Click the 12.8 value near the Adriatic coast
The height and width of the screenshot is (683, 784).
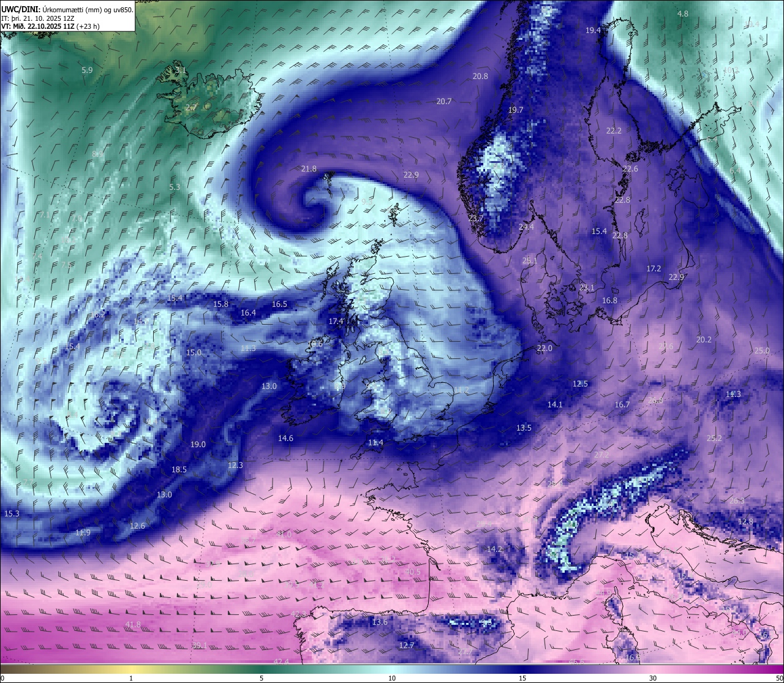[745, 521]
